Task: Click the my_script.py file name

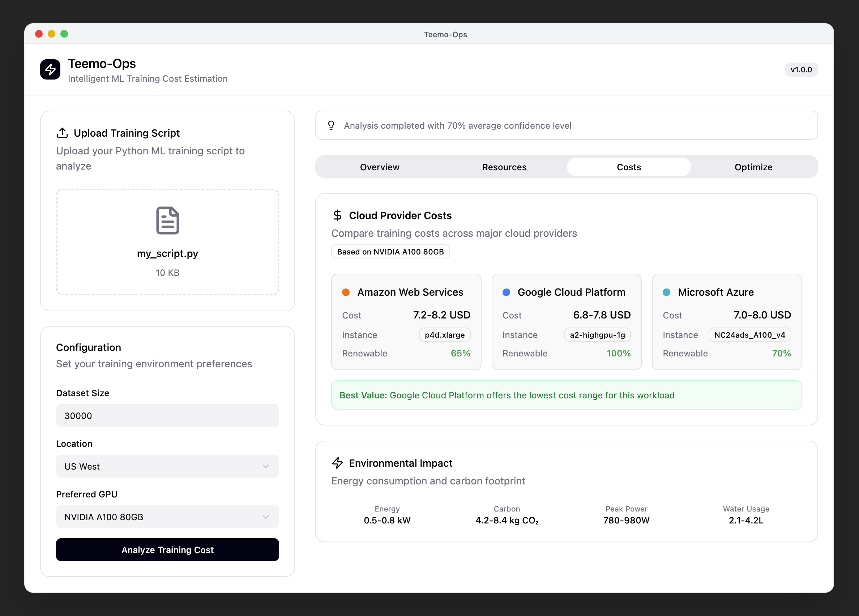Action: tap(167, 253)
